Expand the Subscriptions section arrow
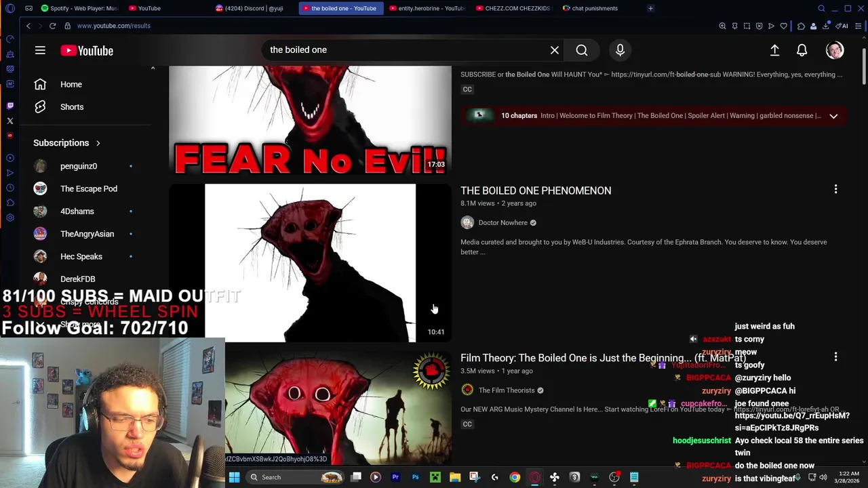Screen dimensions: 868x488 [98, 143]
